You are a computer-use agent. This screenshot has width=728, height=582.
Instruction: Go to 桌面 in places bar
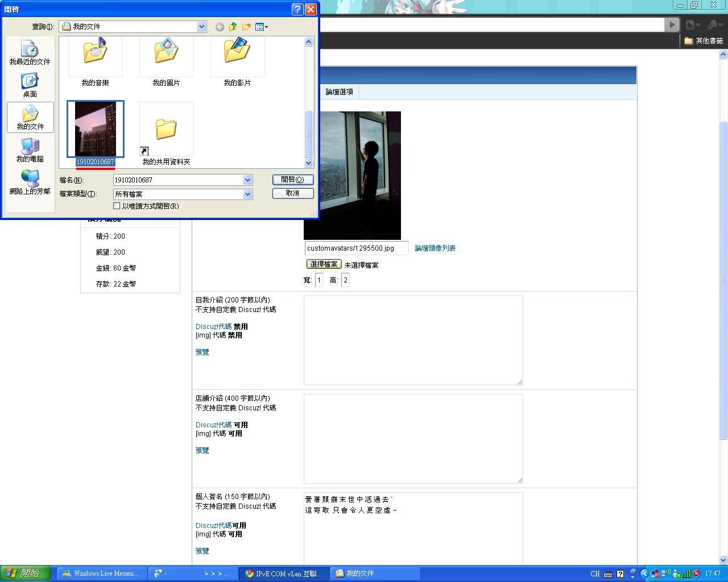click(30, 85)
